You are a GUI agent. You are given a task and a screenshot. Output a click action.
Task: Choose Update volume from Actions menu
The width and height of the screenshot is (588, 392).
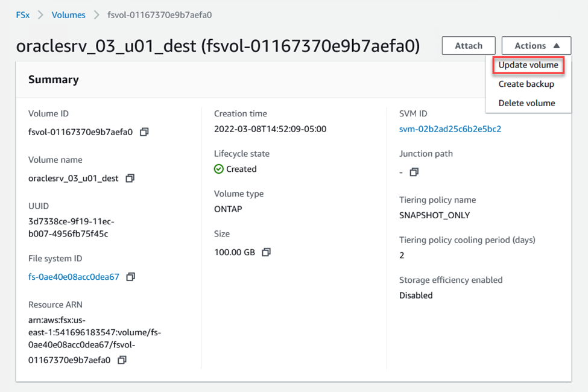click(x=528, y=65)
